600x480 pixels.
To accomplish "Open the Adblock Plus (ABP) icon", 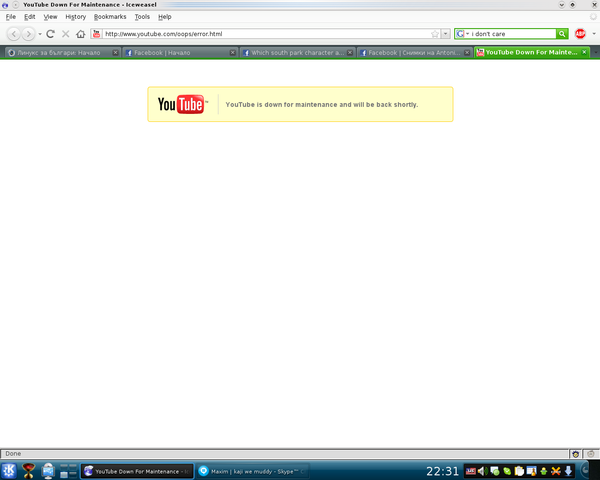I will coord(580,34).
